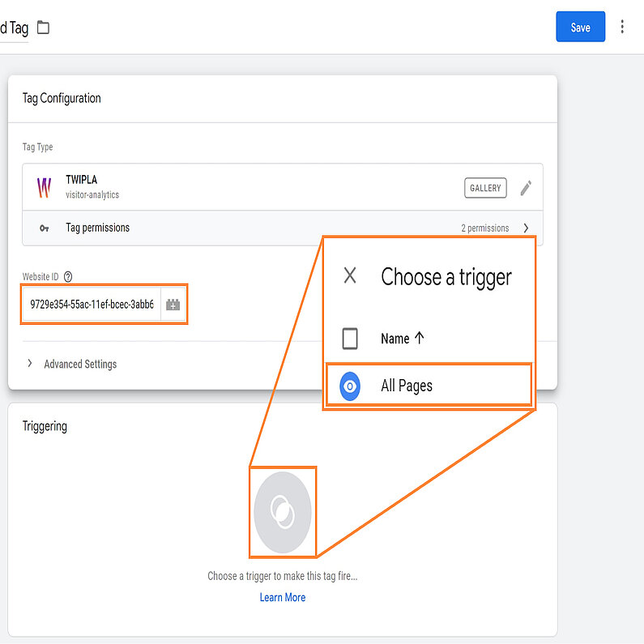Open the three-dot more options menu
Viewport: 644px width, 644px height.
(x=622, y=27)
